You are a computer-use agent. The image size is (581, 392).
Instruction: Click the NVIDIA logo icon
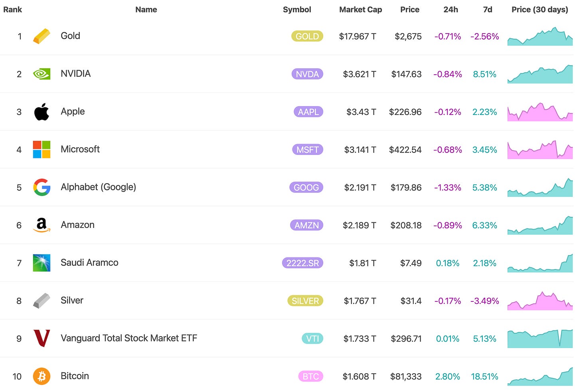[x=41, y=74]
